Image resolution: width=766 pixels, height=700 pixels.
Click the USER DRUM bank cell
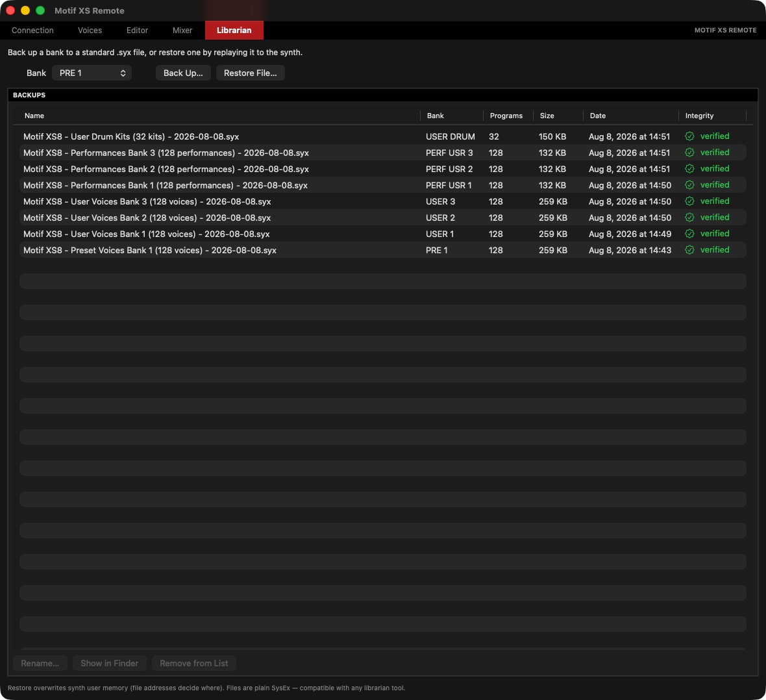450,136
